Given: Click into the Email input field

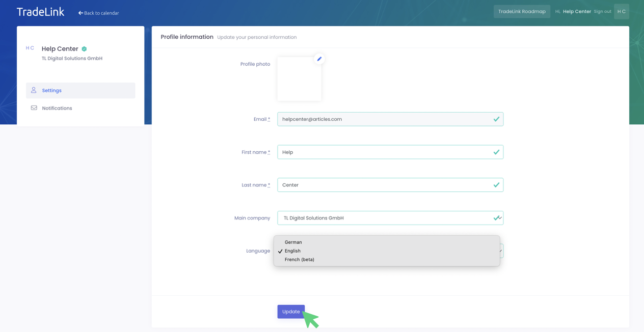Looking at the screenshot, I should 385,119.
